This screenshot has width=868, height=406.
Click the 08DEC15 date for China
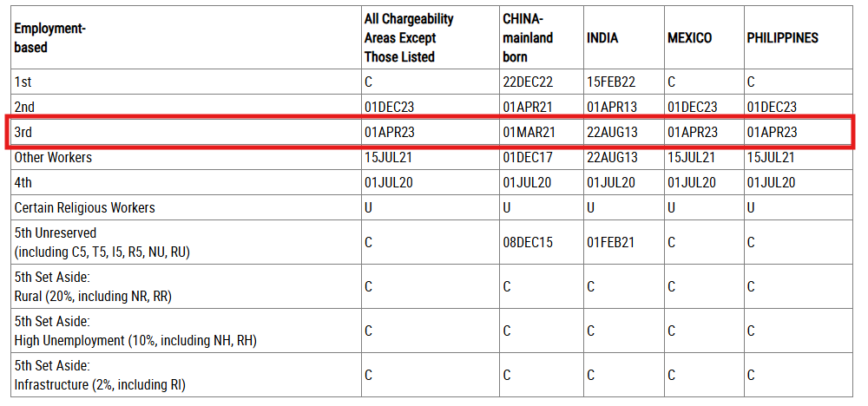point(528,242)
